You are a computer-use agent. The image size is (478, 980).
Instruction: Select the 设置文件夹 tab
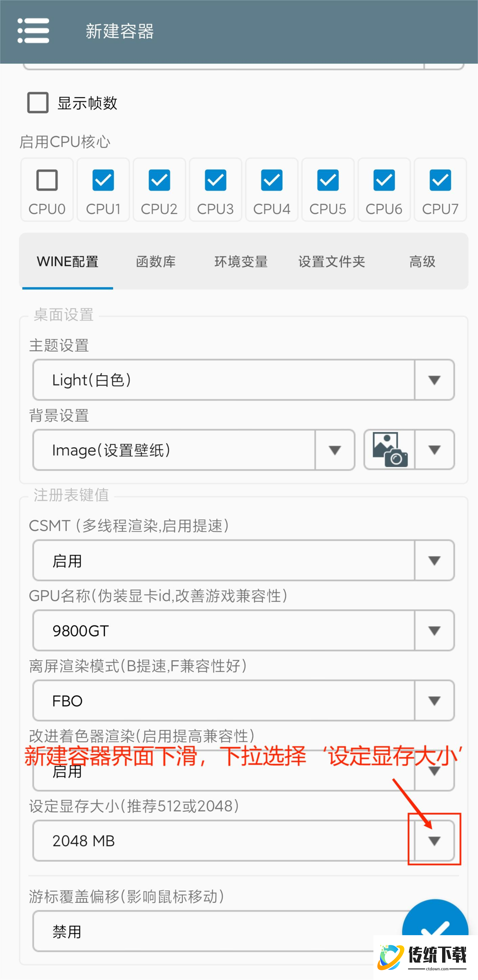click(332, 262)
